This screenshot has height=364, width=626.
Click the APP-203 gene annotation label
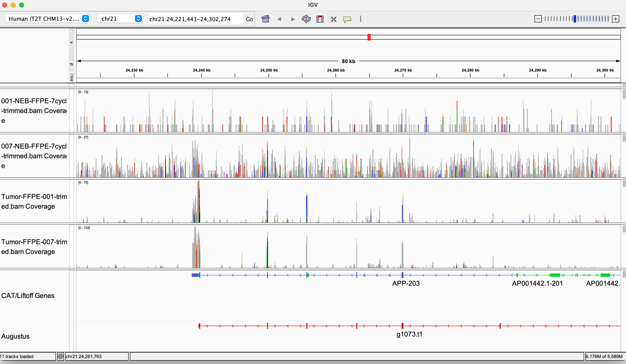[x=406, y=283]
